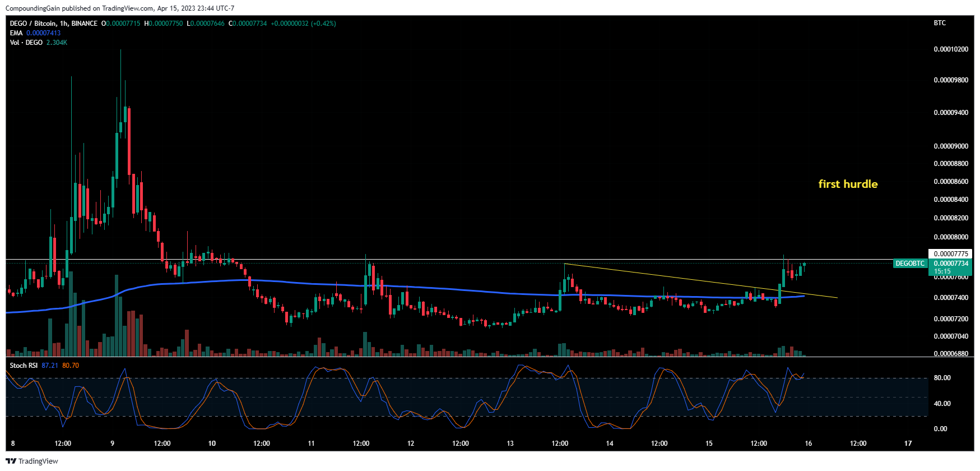Click the day 17 label on the time axis

point(908,444)
